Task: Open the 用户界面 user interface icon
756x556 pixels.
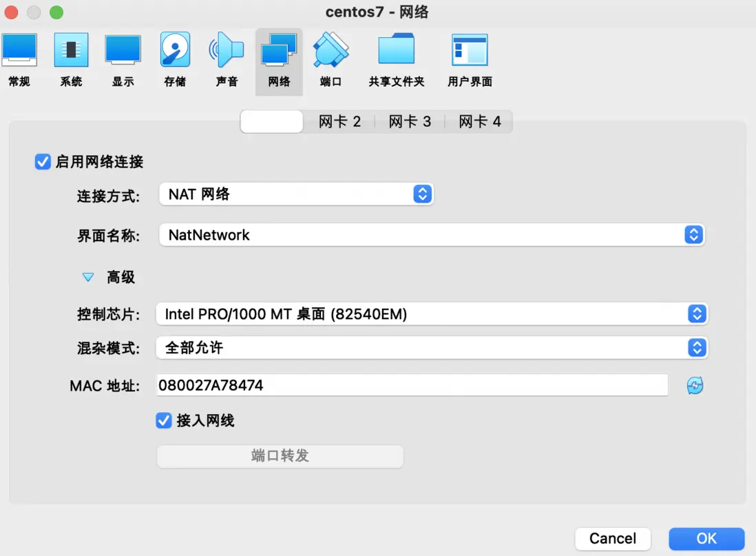Action: 470,61
